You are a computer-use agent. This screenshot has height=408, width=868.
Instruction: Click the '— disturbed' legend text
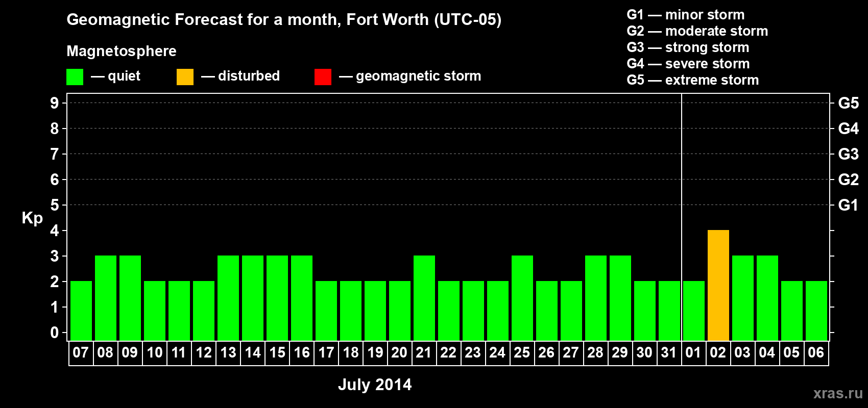[240, 76]
